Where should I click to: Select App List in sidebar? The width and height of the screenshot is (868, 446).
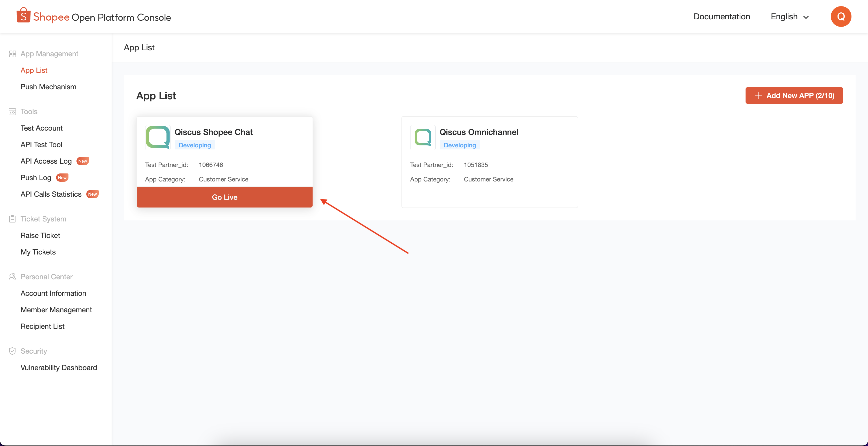pyautogui.click(x=34, y=70)
